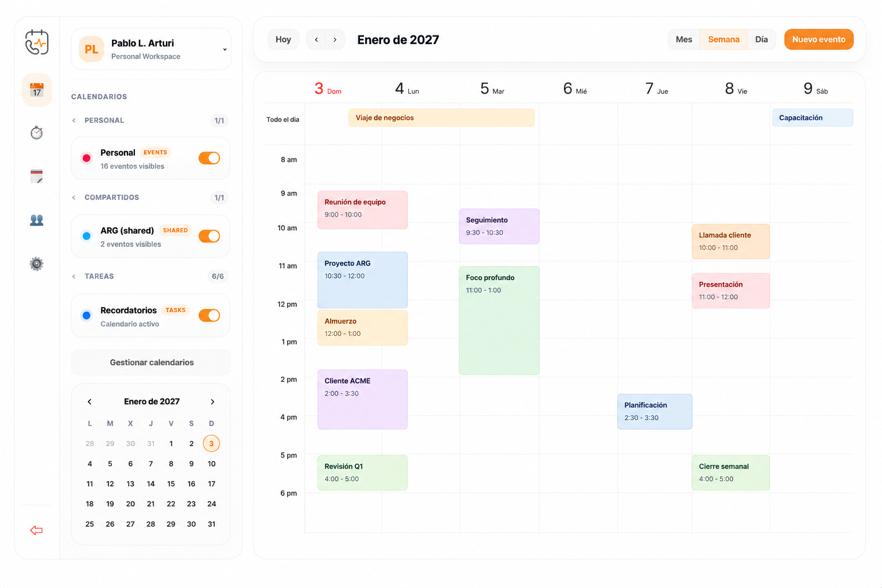882x588 pixels.
Task: Click the TASKS tag on Recordatorios
Action: click(176, 310)
